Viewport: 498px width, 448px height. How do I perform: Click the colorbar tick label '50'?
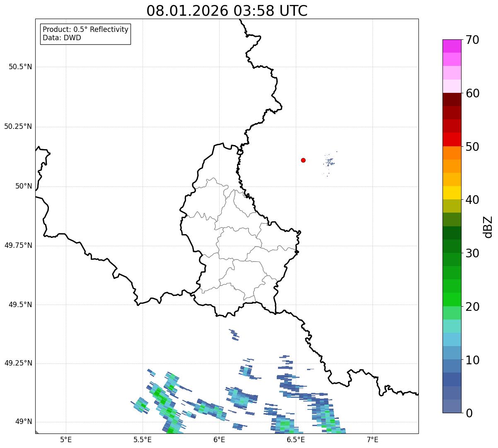(x=473, y=147)
